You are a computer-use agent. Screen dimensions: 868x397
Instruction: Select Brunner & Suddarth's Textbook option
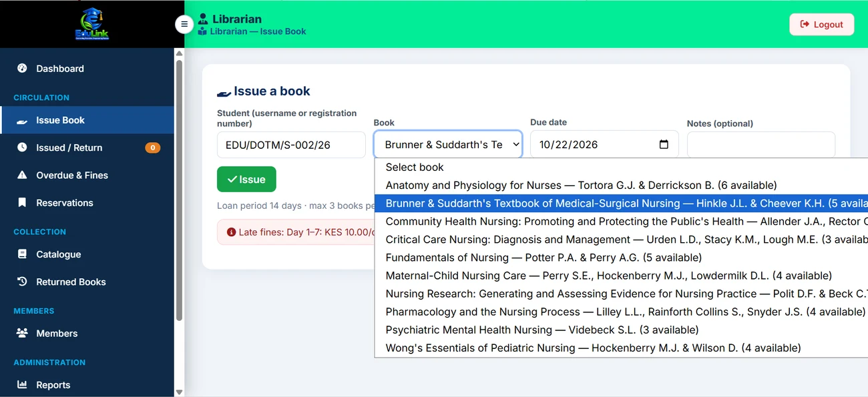click(x=621, y=203)
